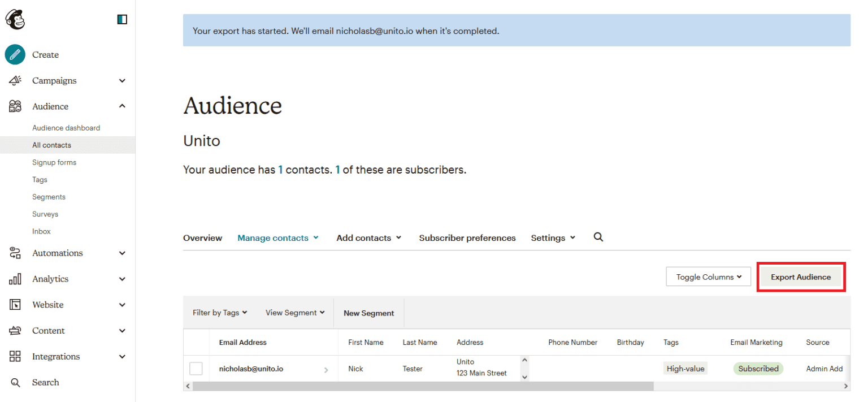Open the Signup forms link

tap(54, 162)
